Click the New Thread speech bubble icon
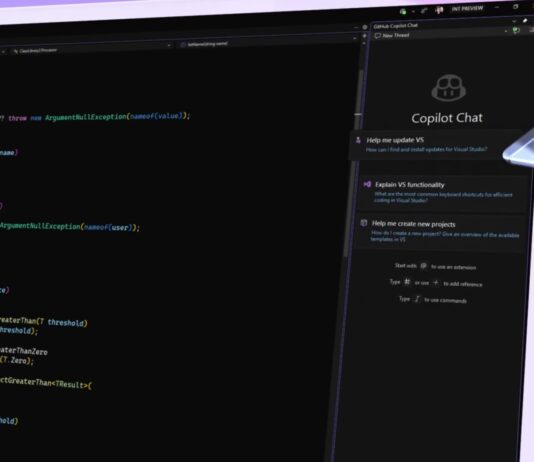The height and width of the screenshot is (462, 534). pos(378,36)
